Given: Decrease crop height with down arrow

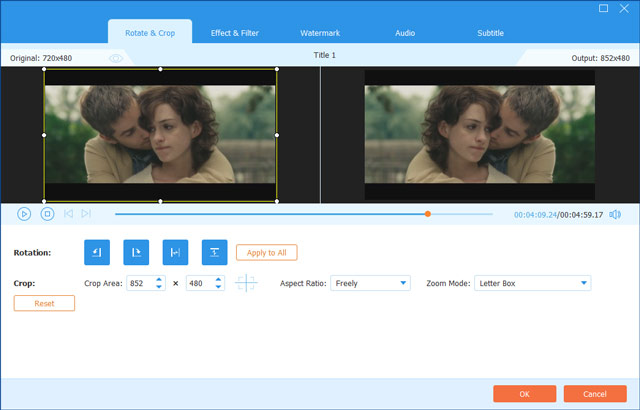Looking at the screenshot, I should 218,287.
